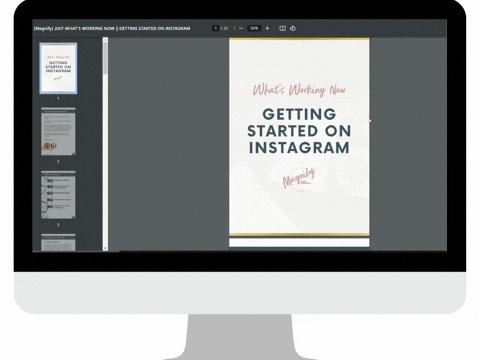Click the PDF document title text

(112, 28)
